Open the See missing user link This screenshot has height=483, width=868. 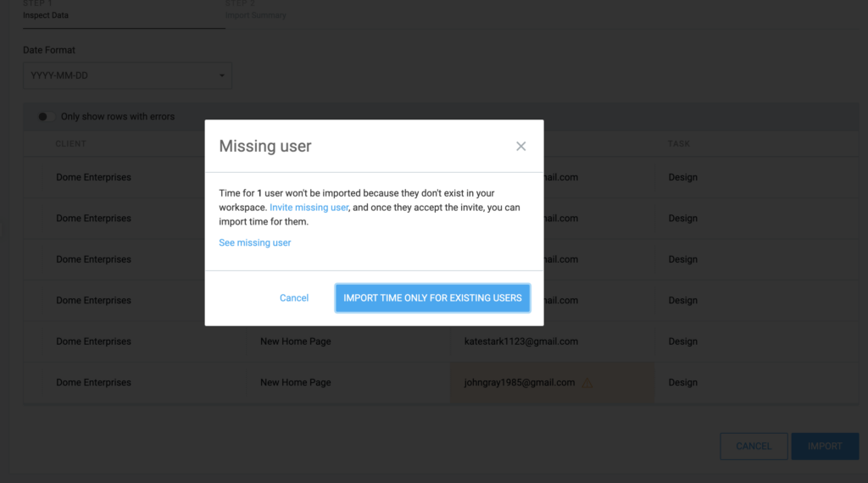[254, 243]
